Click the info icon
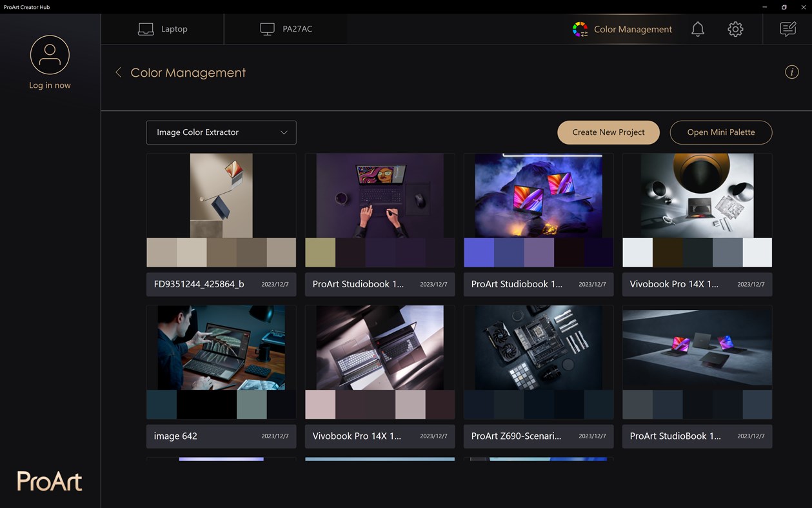The image size is (812, 508). point(792,72)
